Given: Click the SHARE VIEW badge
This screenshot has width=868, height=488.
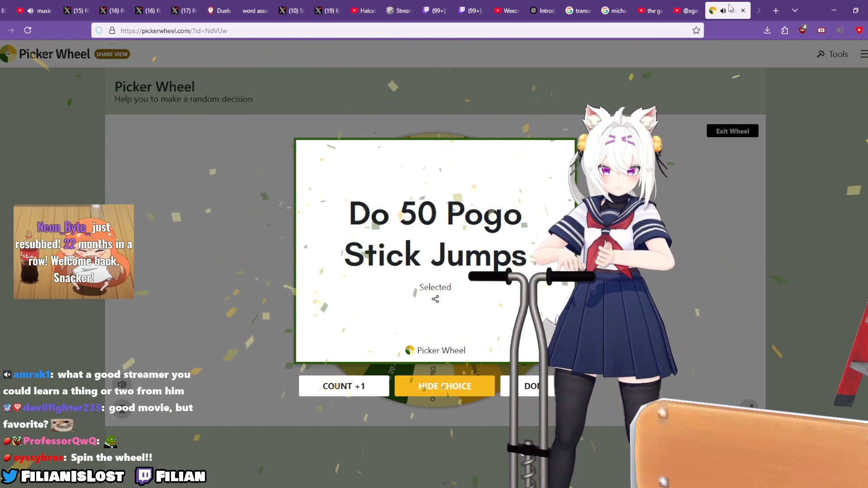Looking at the screenshot, I should 112,54.
